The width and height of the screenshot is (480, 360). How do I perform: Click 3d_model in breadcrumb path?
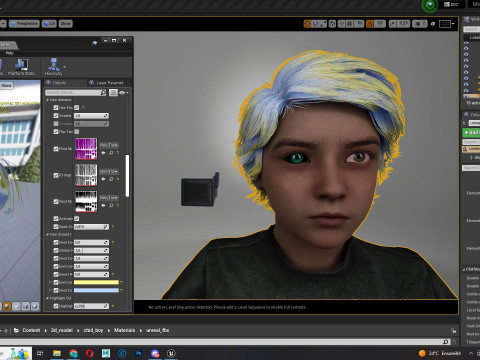pyautogui.click(x=62, y=330)
